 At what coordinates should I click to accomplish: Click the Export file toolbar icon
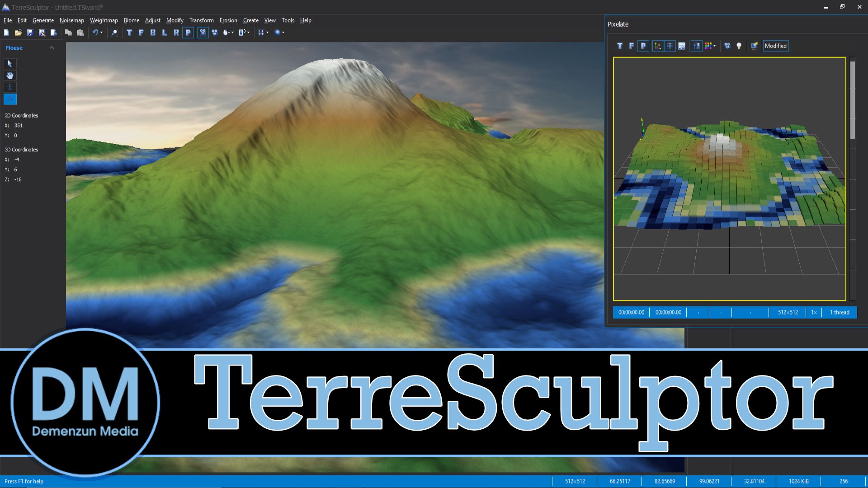click(x=53, y=33)
